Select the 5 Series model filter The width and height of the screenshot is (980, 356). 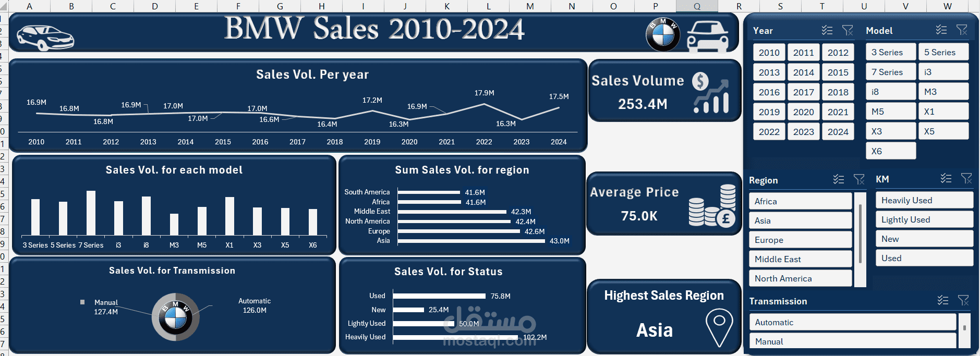coord(943,52)
